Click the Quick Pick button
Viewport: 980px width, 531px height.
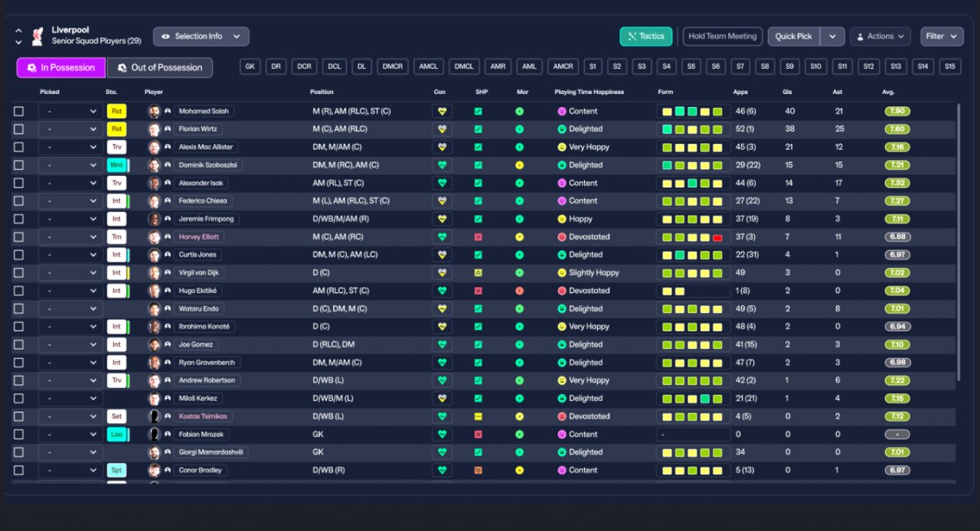coord(794,36)
